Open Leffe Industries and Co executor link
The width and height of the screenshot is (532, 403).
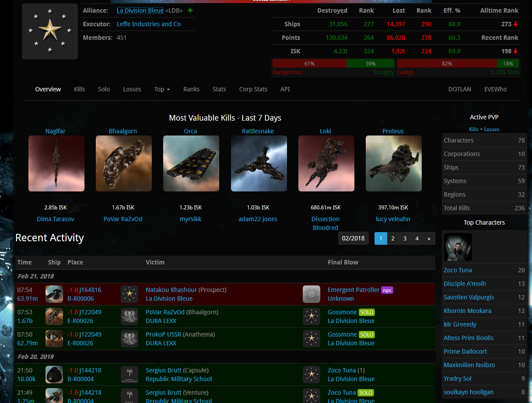click(x=149, y=24)
